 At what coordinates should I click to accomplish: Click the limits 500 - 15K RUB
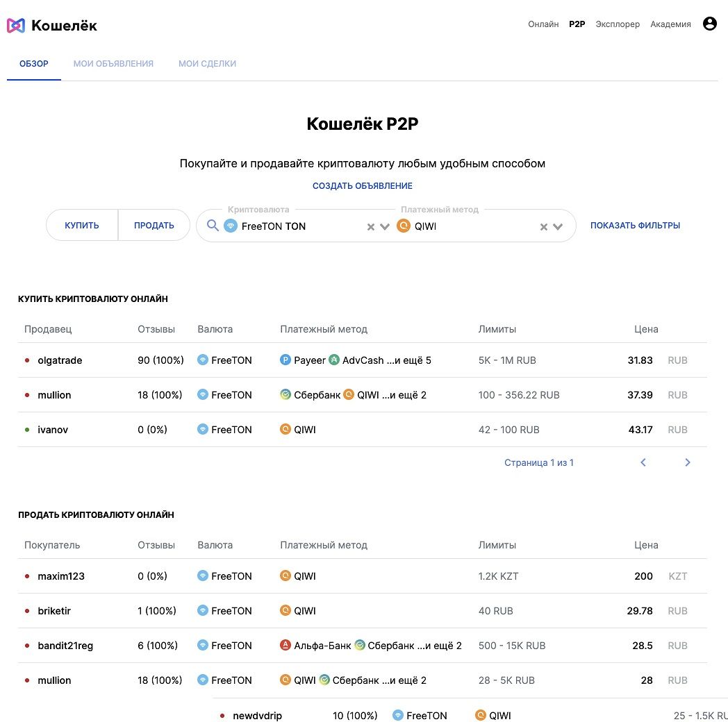(x=512, y=646)
